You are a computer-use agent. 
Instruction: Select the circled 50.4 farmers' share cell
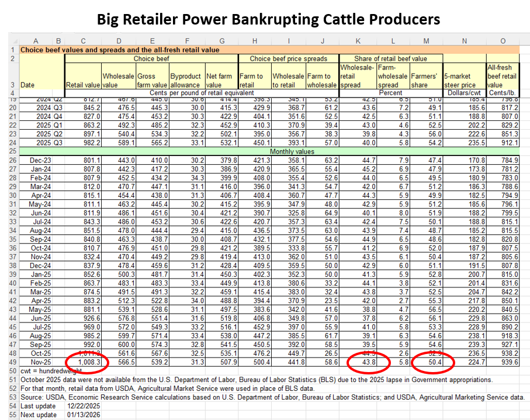431,362
